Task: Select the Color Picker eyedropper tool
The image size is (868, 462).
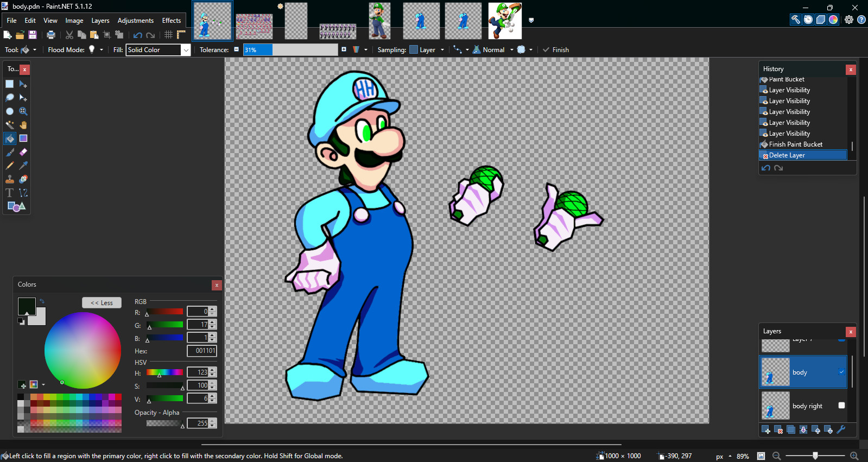Action: pos(23,166)
